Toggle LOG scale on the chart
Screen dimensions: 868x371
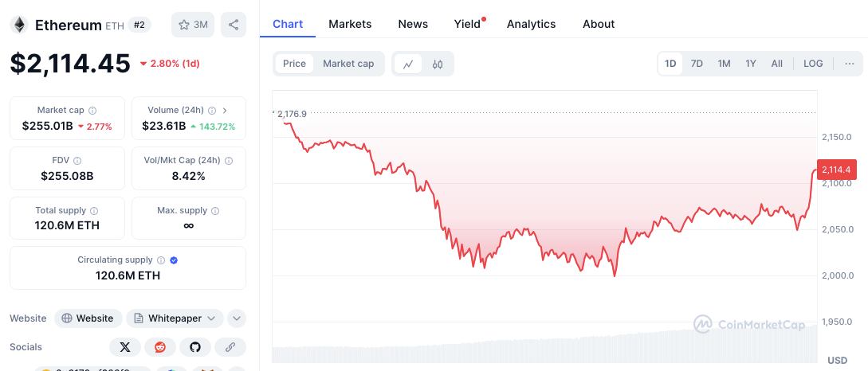pos(813,64)
